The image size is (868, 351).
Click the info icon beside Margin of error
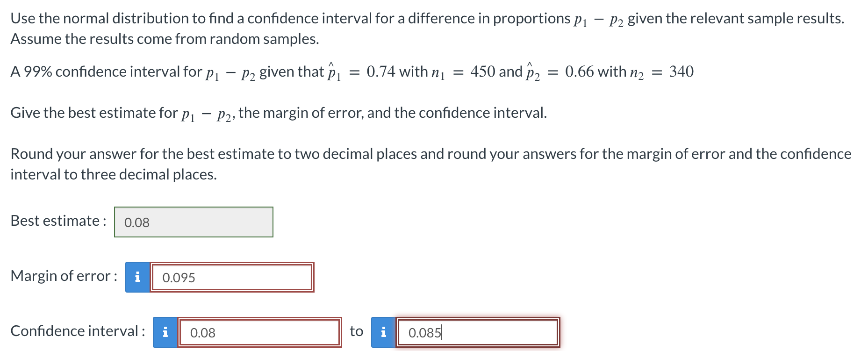pyautogui.click(x=137, y=277)
